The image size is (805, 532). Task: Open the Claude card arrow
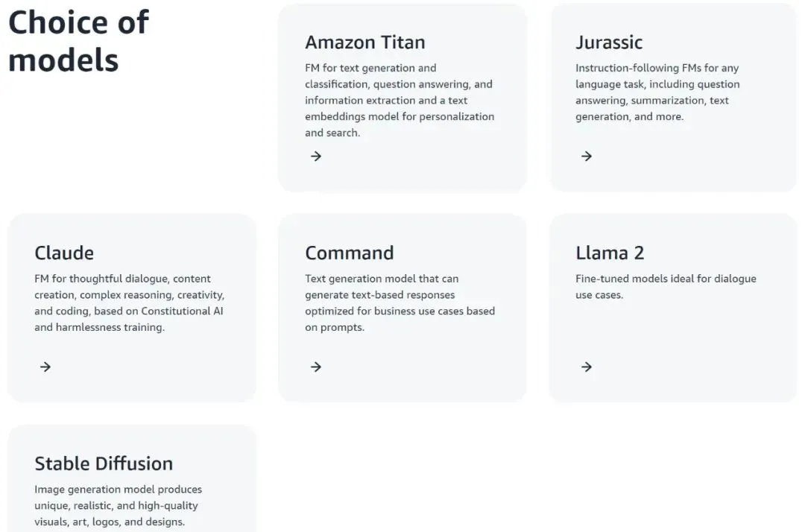pyautogui.click(x=45, y=367)
